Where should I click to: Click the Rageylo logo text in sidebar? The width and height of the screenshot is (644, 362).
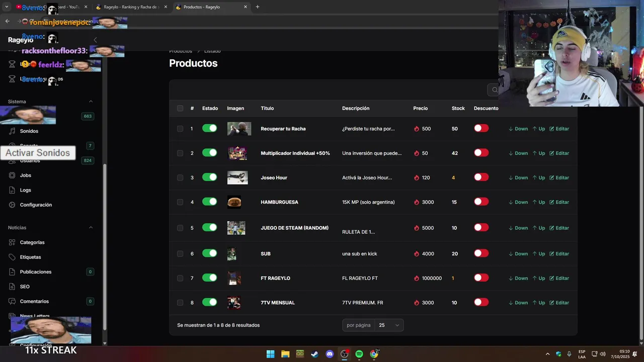tap(21, 40)
